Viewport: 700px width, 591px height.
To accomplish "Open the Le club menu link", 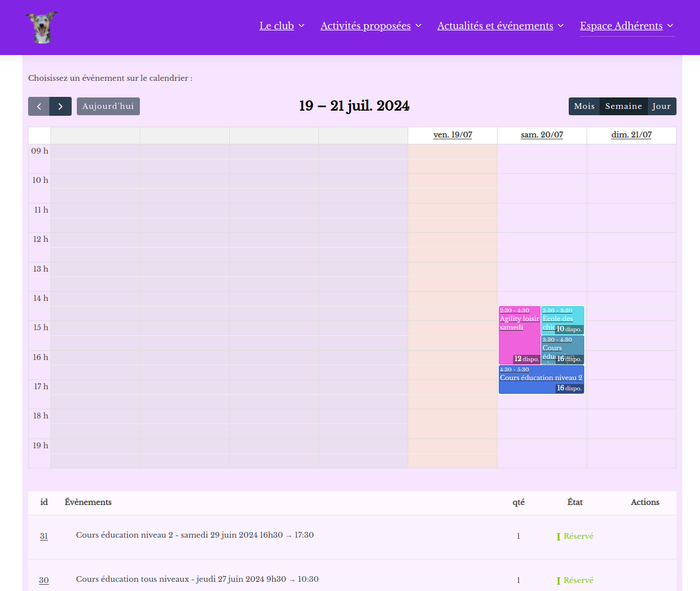I will point(277,26).
